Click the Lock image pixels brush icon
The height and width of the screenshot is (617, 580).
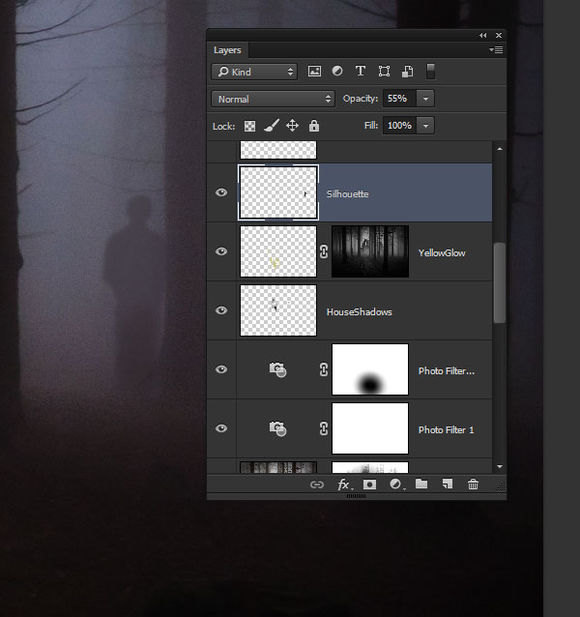(272, 126)
